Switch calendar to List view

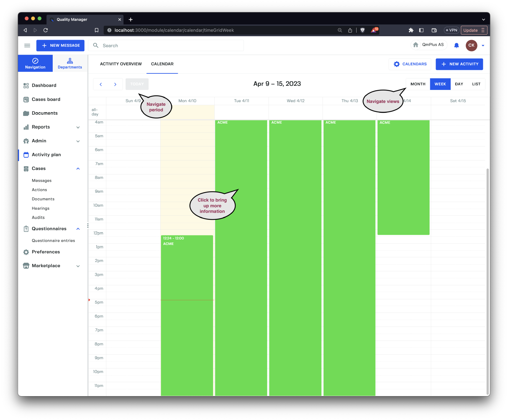coord(476,84)
